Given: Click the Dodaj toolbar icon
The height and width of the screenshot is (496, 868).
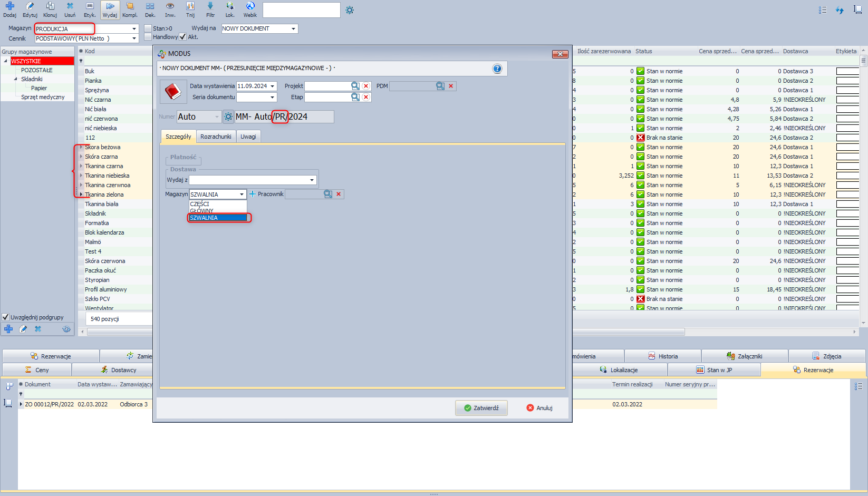Looking at the screenshot, I should [9, 9].
